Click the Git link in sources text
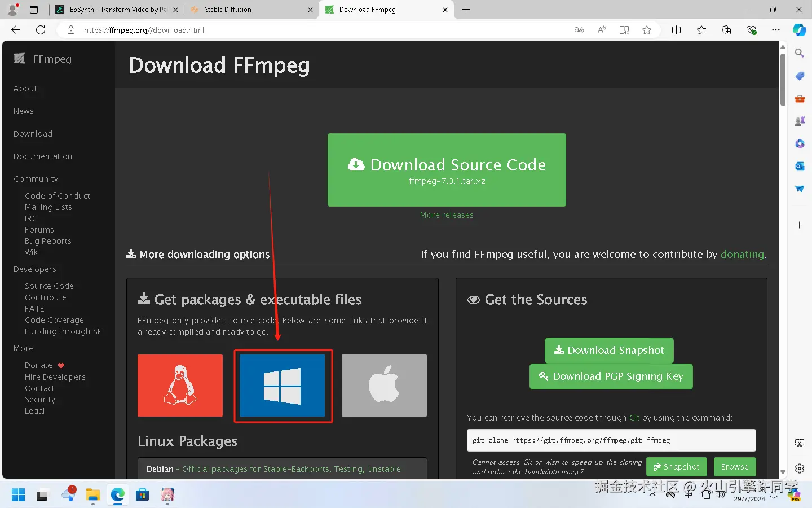812x508 pixels. click(634, 418)
